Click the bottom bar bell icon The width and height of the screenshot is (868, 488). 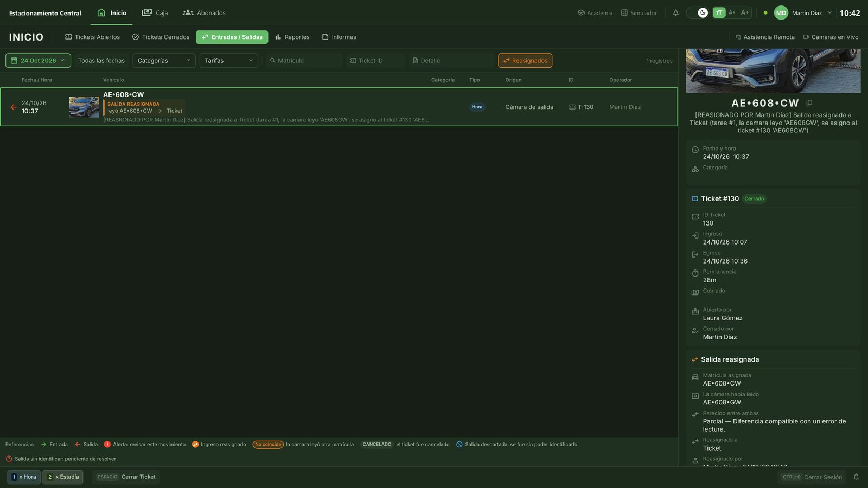856,477
